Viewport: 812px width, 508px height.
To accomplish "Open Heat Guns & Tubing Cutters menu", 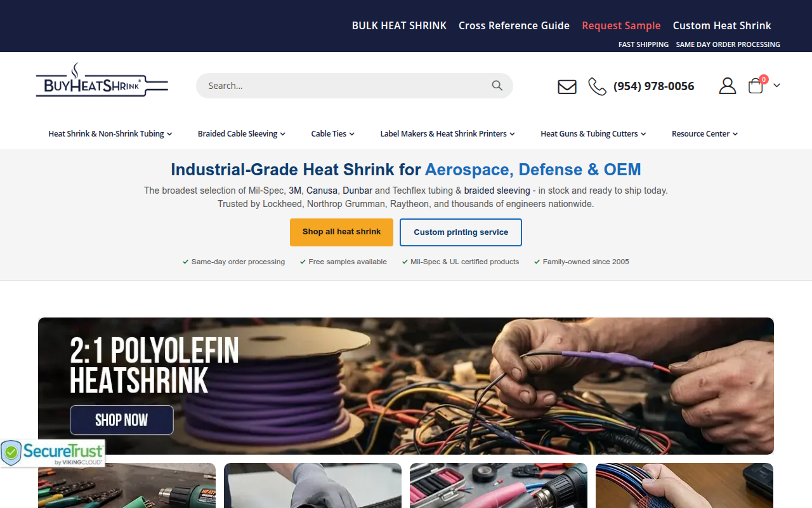I will click(x=594, y=134).
